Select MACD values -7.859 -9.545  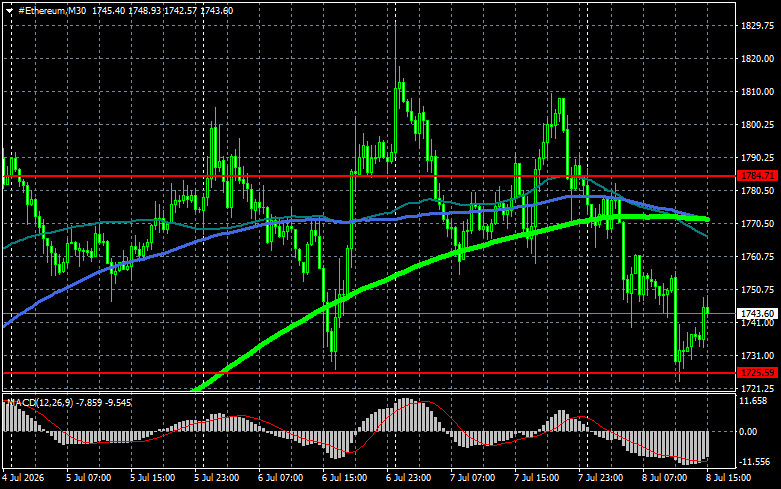[104, 402]
